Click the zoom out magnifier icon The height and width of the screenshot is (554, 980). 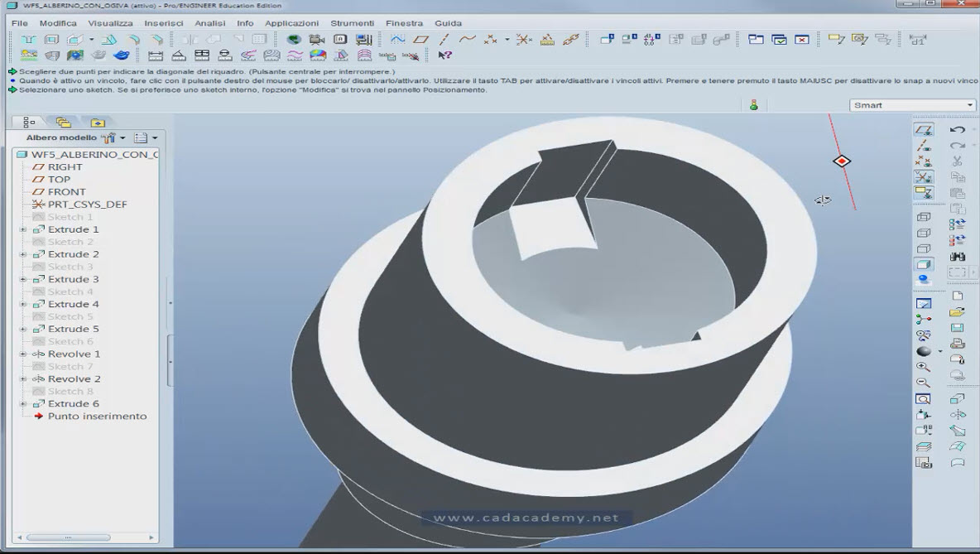(923, 383)
